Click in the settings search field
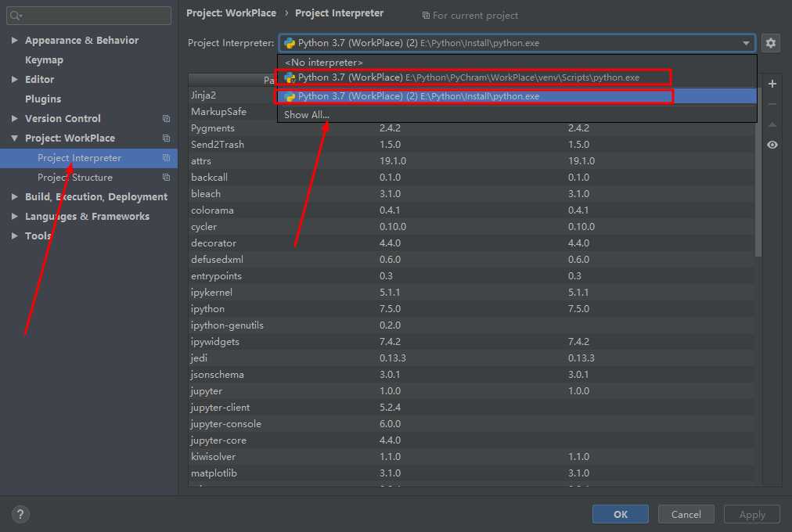The image size is (792, 532). click(x=89, y=16)
